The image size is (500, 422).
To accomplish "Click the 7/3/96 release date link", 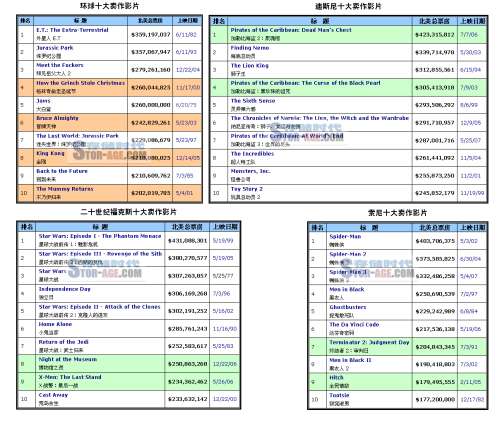I will [221, 293].
